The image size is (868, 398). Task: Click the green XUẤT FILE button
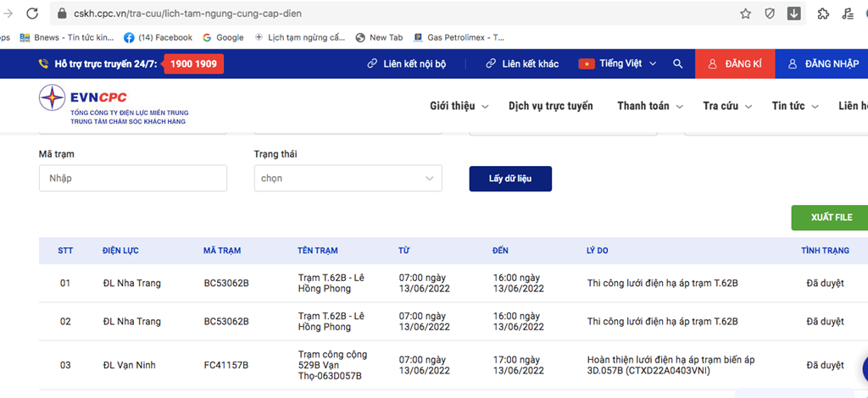tap(830, 218)
